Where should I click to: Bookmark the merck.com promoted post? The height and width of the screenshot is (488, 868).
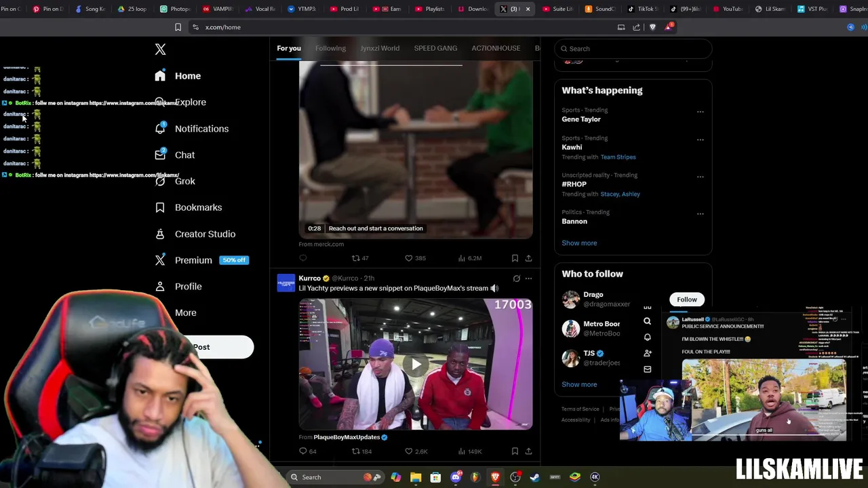(515, 258)
